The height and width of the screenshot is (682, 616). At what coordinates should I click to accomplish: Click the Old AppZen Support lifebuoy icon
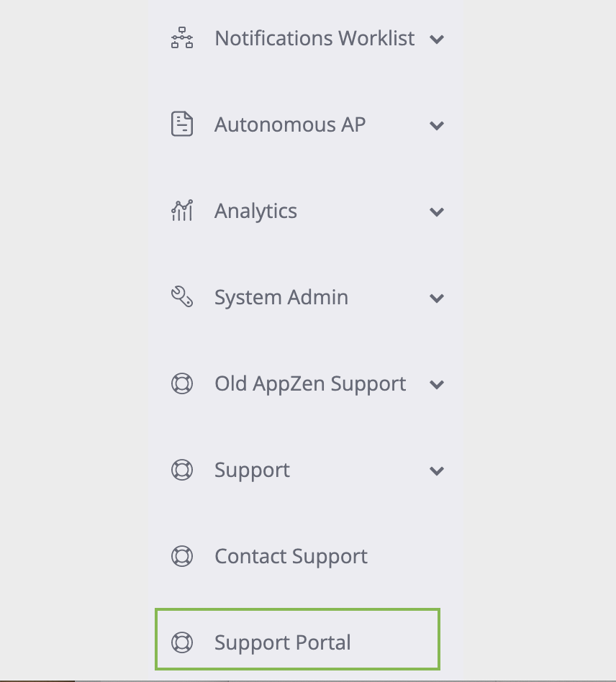pyautogui.click(x=182, y=383)
